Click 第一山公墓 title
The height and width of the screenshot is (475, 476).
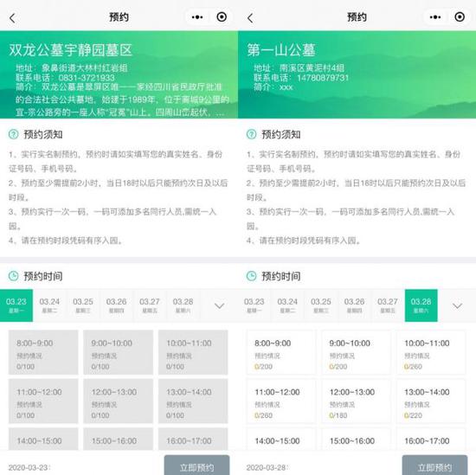(x=281, y=50)
